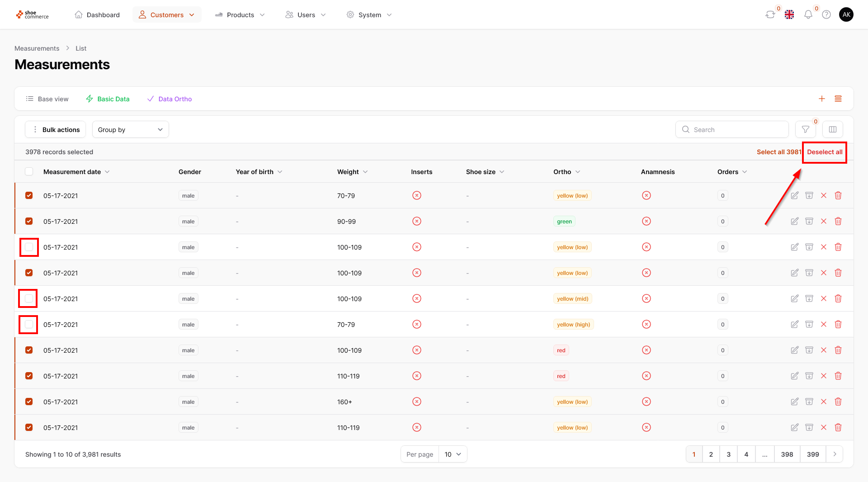Delete the last row using trash icon
Viewport: 868px width, 482px height.
tap(838, 428)
